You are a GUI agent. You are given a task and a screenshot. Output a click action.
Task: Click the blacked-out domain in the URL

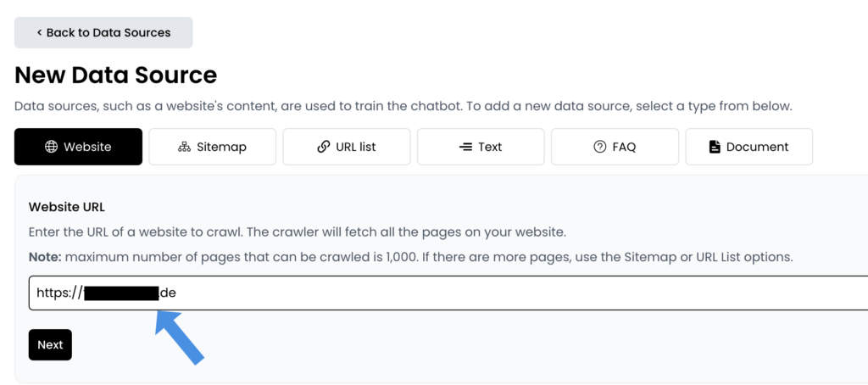pos(122,293)
